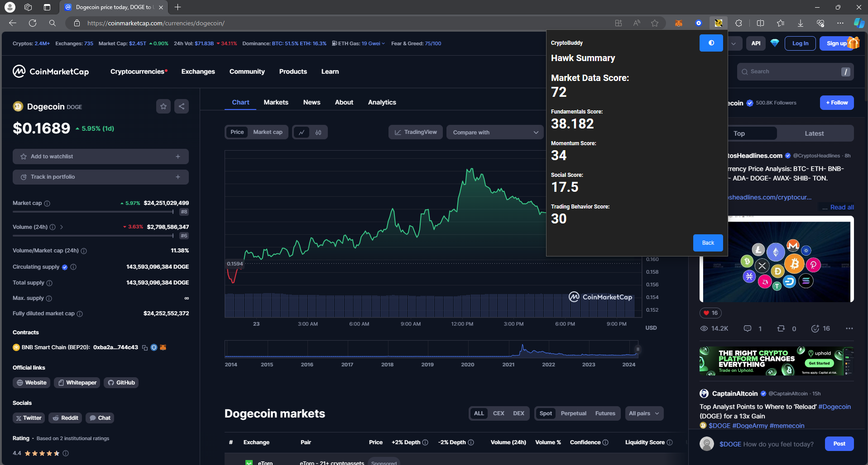Open Circulating supply info icon
The width and height of the screenshot is (868, 465).
[73, 267]
